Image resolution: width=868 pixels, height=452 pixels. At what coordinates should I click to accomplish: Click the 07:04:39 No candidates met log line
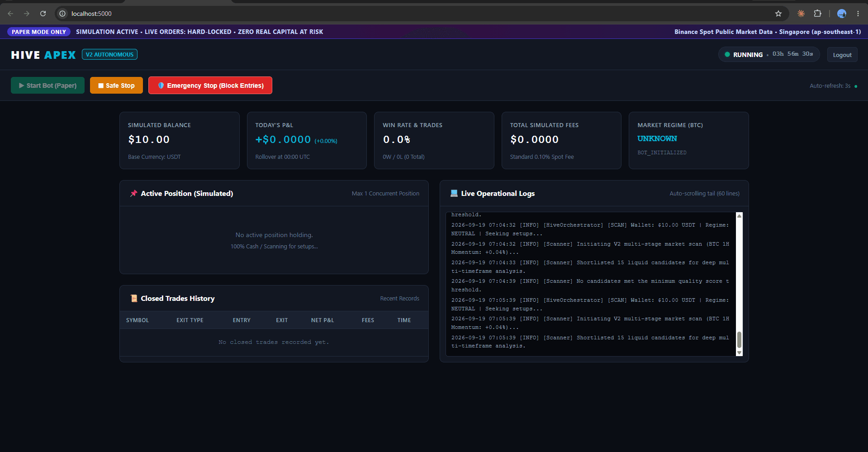(590, 285)
